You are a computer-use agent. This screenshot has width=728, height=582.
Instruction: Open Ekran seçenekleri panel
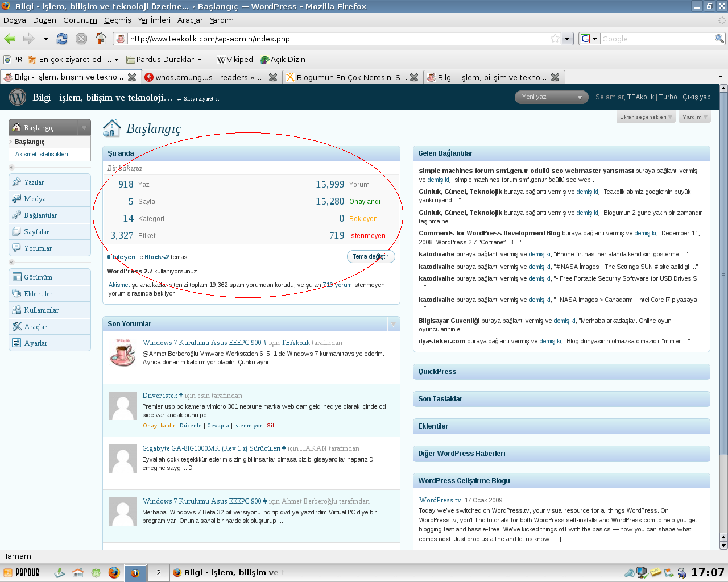[x=646, y=117]
